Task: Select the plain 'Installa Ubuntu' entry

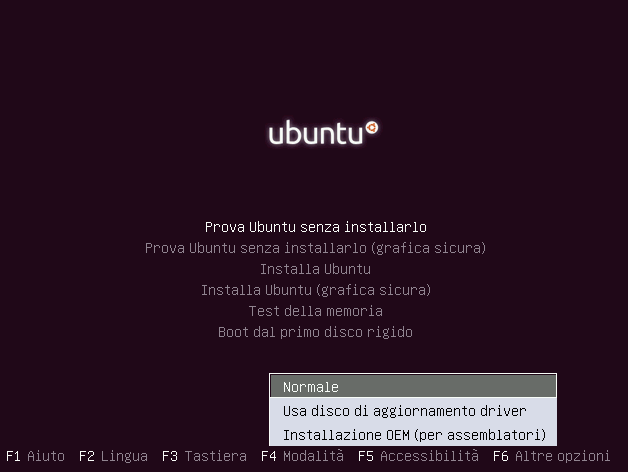Action: (316, 269)
